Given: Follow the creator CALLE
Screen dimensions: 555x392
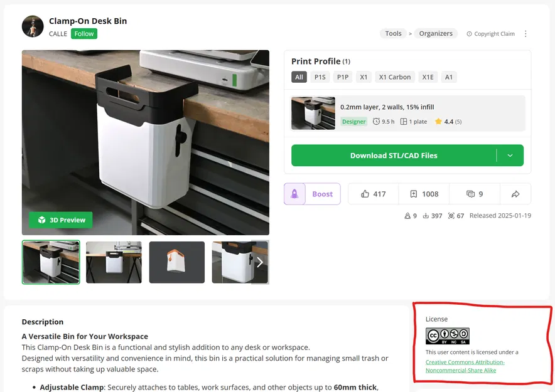Looking at the screenshot, I should [84, 33].
